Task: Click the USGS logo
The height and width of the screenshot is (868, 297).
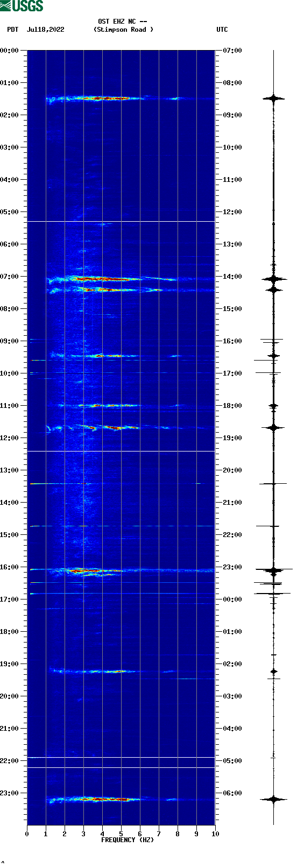Action: [22, 6]
